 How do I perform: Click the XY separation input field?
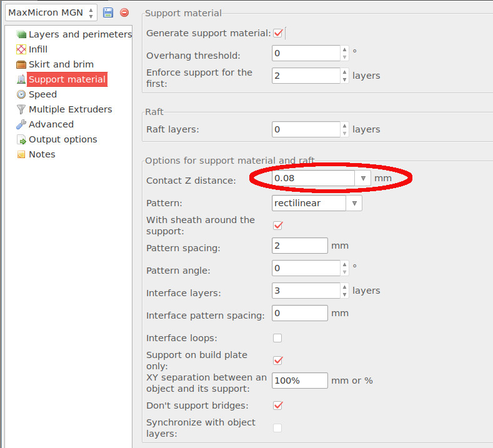pos(299,381)
